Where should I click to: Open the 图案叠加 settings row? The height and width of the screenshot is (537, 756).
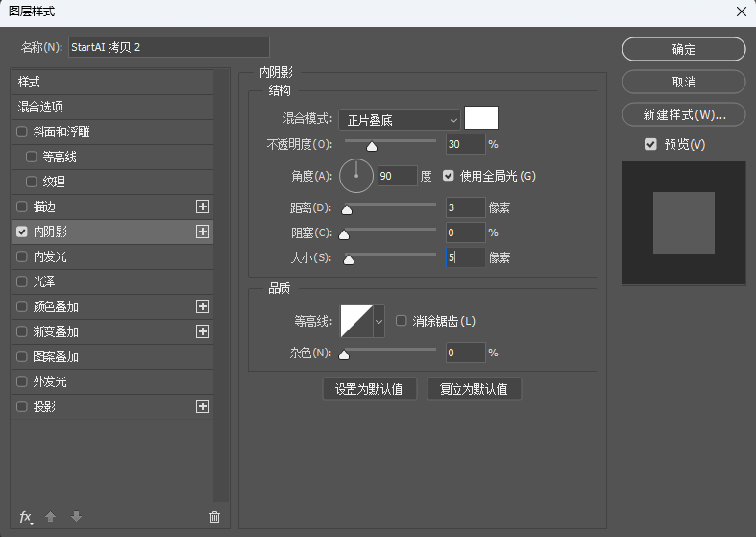(112, 356)
